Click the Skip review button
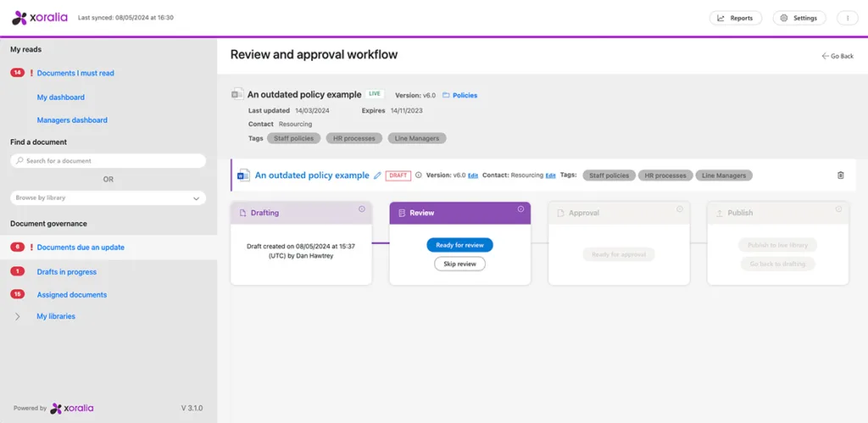Screen dimensions: 868x423 (x=459, y=264)
